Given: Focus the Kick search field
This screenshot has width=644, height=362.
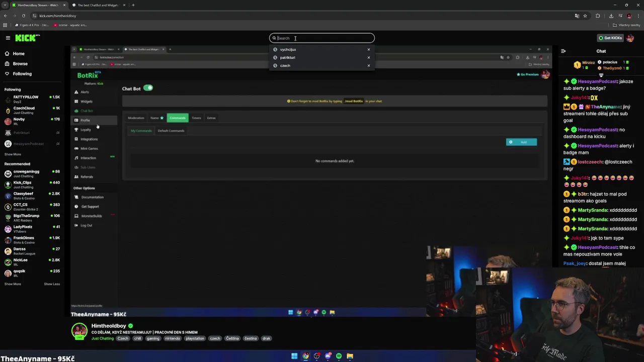Looking at the screenshot, I should click(322, 38).
